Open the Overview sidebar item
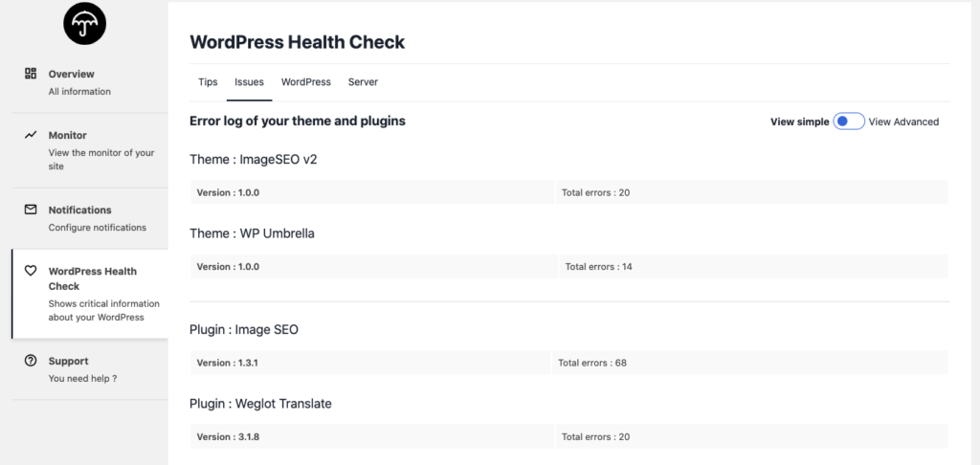 (x=90, y=82)
